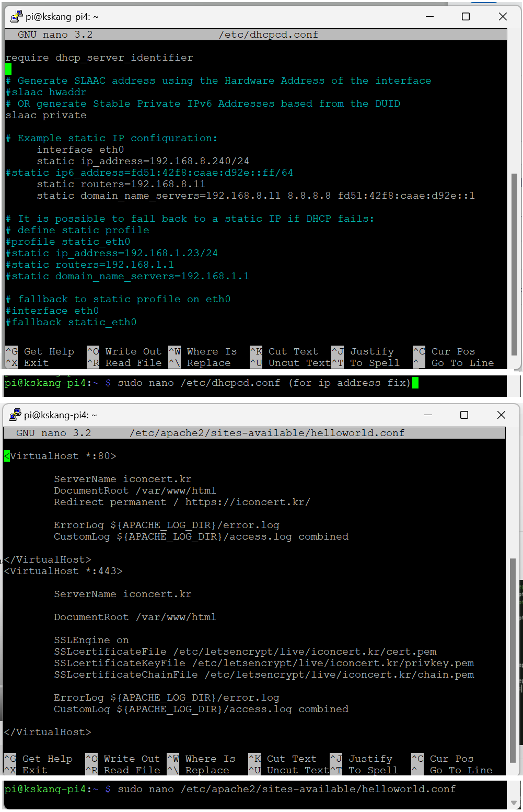
Task: Close the dhcpcd.conf terminal window
Action: tap(503, 16)
